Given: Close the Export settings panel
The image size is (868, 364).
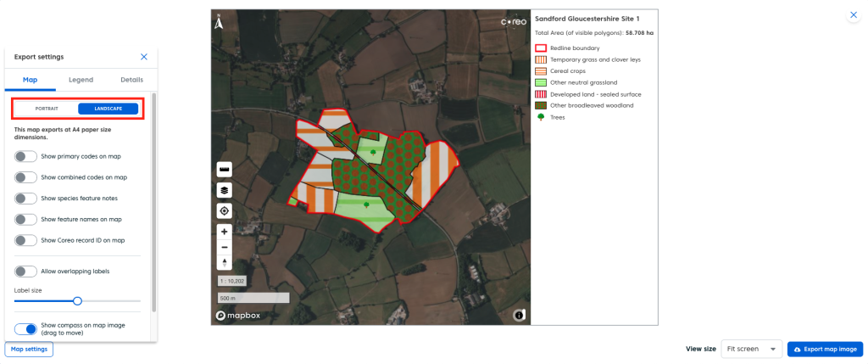Looking at the screenshot, I should [144, 57].
